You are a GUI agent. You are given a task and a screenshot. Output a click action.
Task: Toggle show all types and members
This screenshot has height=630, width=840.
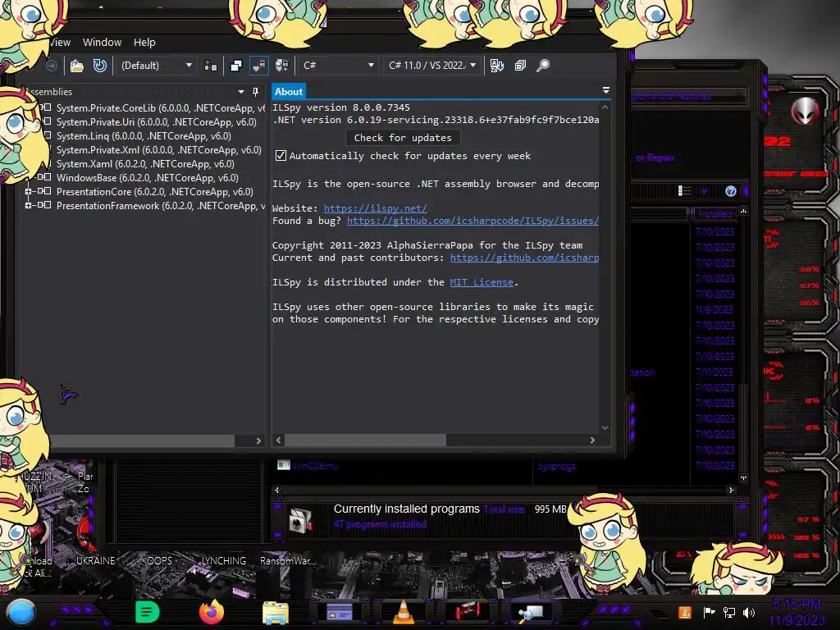[282, 66]
